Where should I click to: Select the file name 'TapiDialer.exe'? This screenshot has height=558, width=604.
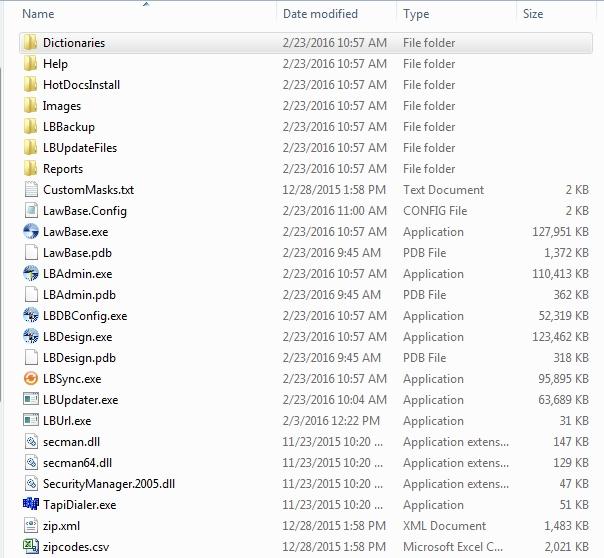point(80,505)
